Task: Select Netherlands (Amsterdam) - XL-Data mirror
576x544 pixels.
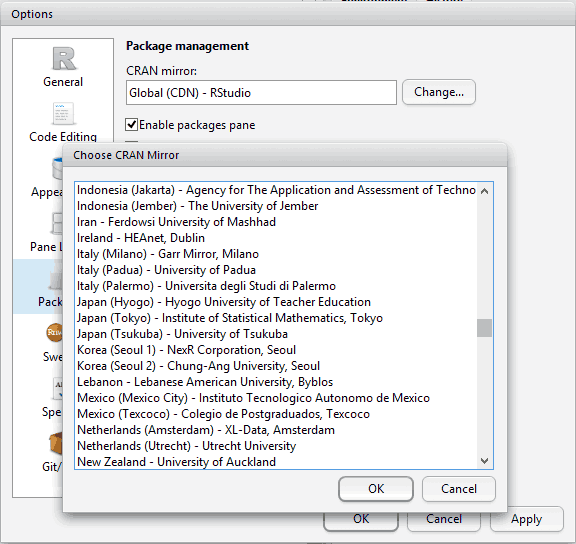Action: pyautogui.click(x=276, y=430)
